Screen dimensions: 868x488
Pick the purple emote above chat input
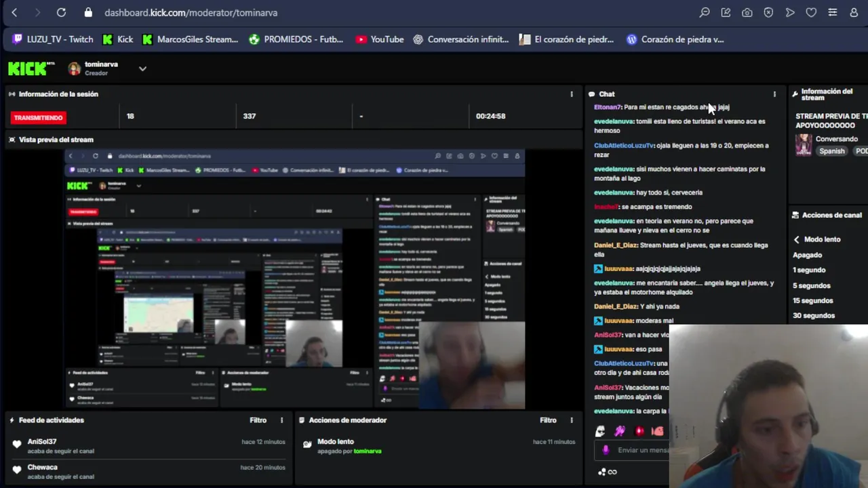click(x=620, y=431)
